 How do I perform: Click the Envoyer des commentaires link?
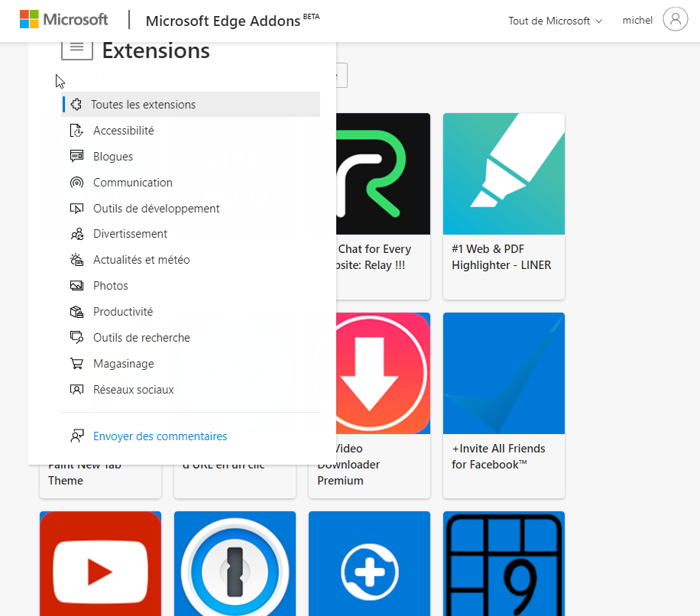pos(160,436)
